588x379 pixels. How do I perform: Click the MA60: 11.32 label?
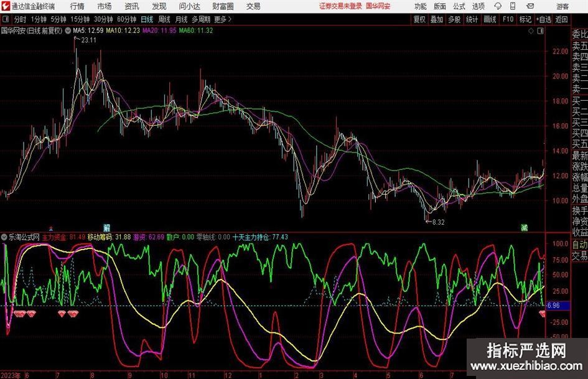tap(196, 30)
